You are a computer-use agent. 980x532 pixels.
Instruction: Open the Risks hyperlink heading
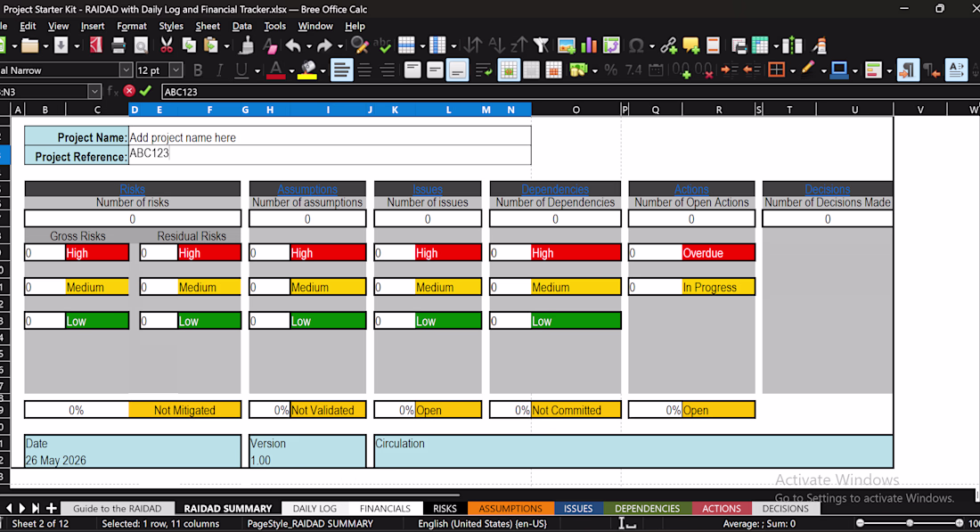coord(133,189)
